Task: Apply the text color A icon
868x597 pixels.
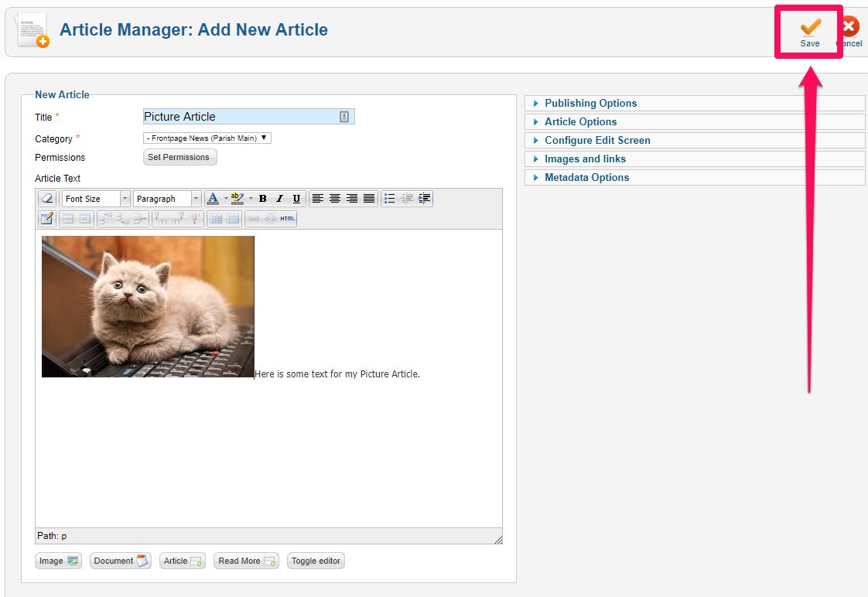Action: pyautogui.click(x=213, y=198)
